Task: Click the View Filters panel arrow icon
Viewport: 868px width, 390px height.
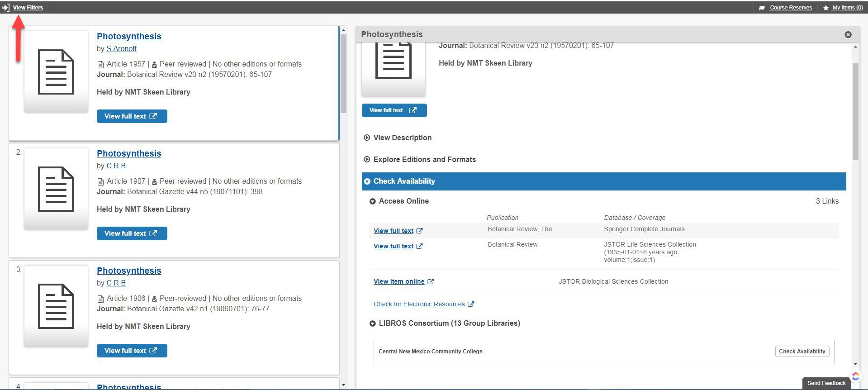Action: tap(6, 8)
